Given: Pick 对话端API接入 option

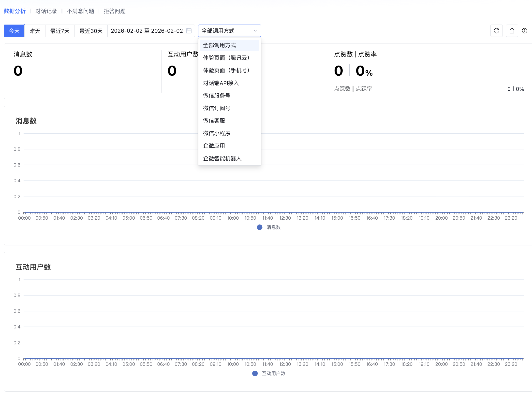Looking at the screenshot, I should pos(221,83).
